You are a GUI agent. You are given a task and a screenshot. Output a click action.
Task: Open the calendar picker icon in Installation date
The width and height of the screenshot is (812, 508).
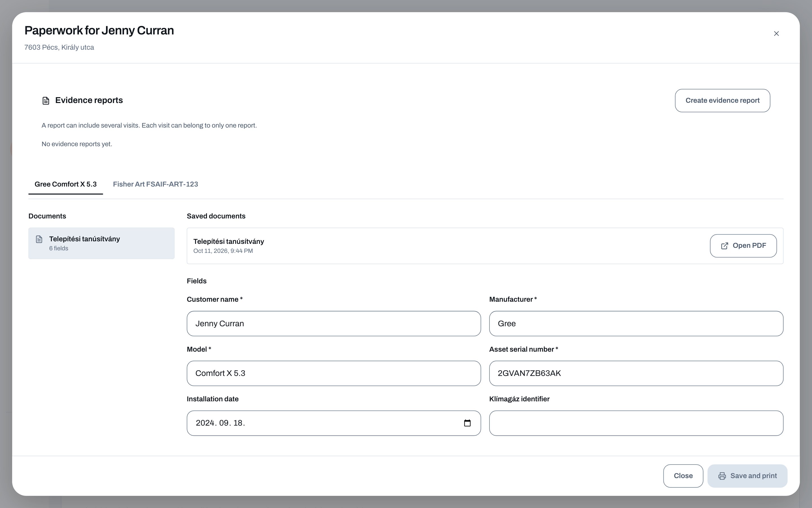(x=467, y=423)
